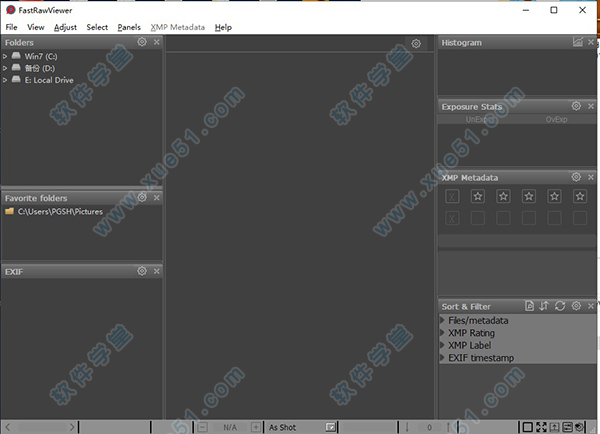This screenshot has width=600, height=434.
Task: Expand the (D:) drive tree node
Action: point(5,68)
